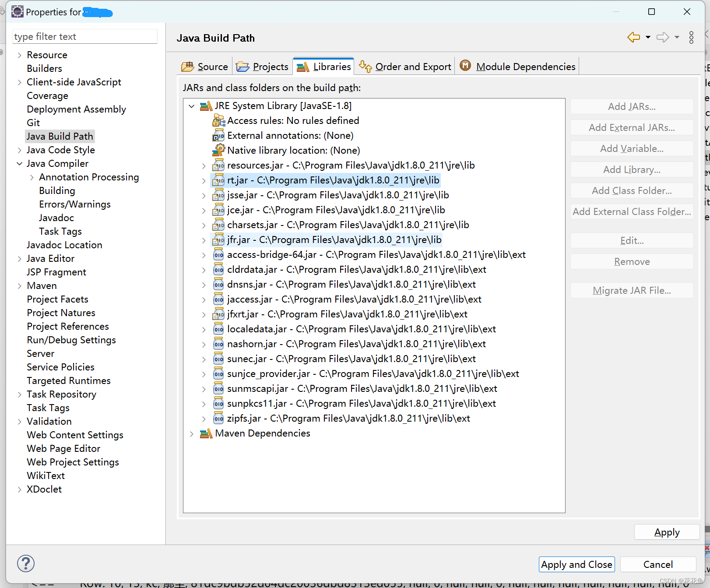Click the External annotations icon
Viewport: 710px width, 588px height.
tap(218, 136)
